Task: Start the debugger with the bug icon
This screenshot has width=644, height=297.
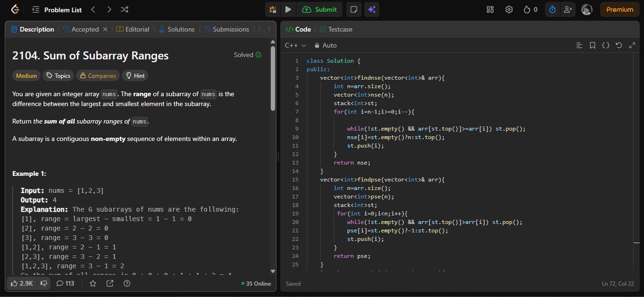Action: (273, 9)
